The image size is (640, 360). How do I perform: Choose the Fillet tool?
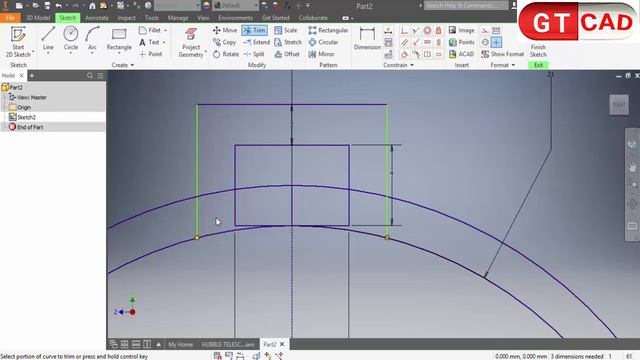[x=150, y=30]
